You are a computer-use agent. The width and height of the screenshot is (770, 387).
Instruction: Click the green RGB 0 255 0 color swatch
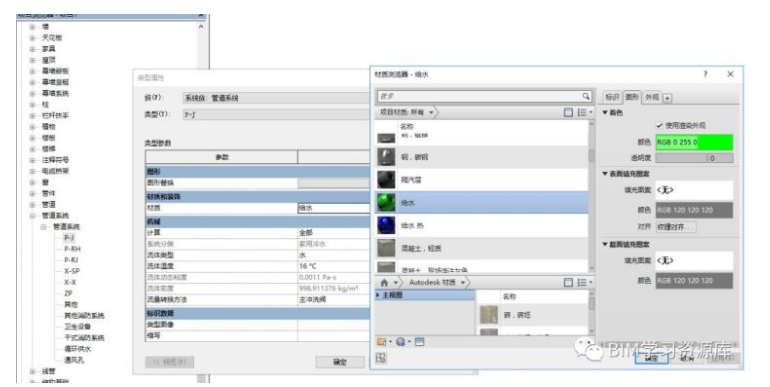pyautogui.click(x=694, y=142)
